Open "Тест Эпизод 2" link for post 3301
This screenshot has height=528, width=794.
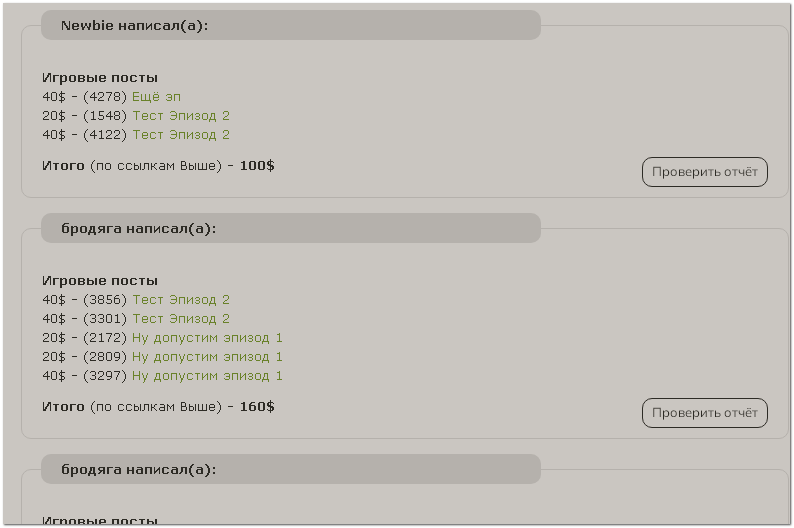[181, 319]
